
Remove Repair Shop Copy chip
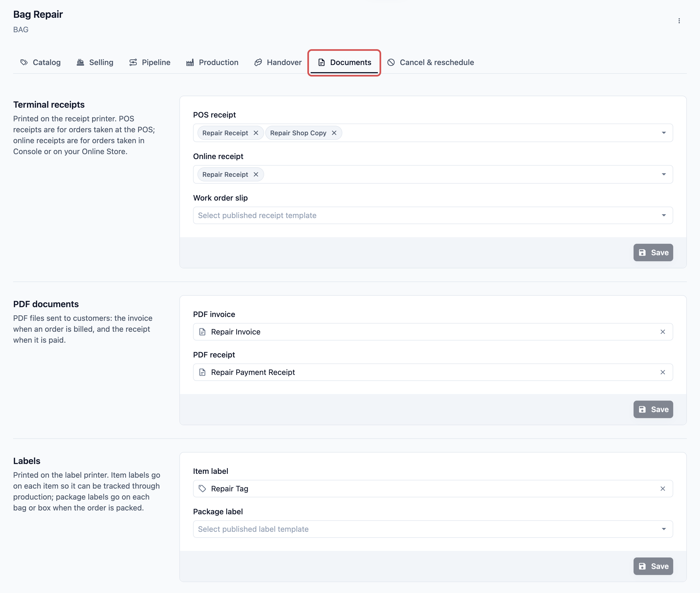click(x=334, y=133)
